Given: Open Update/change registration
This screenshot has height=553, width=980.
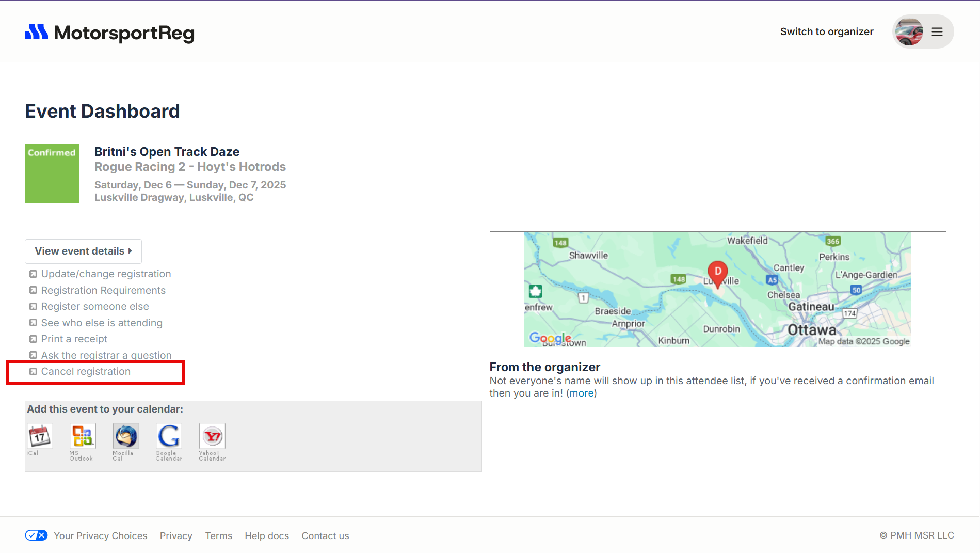Looking at the screenshot, I should click(106, 274).
